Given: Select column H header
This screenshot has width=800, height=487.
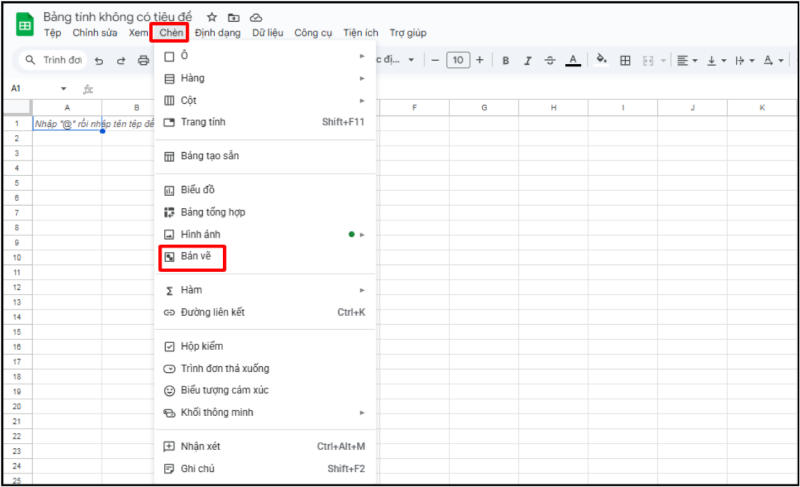Looking at the screenshot, I should pos(552,107).
